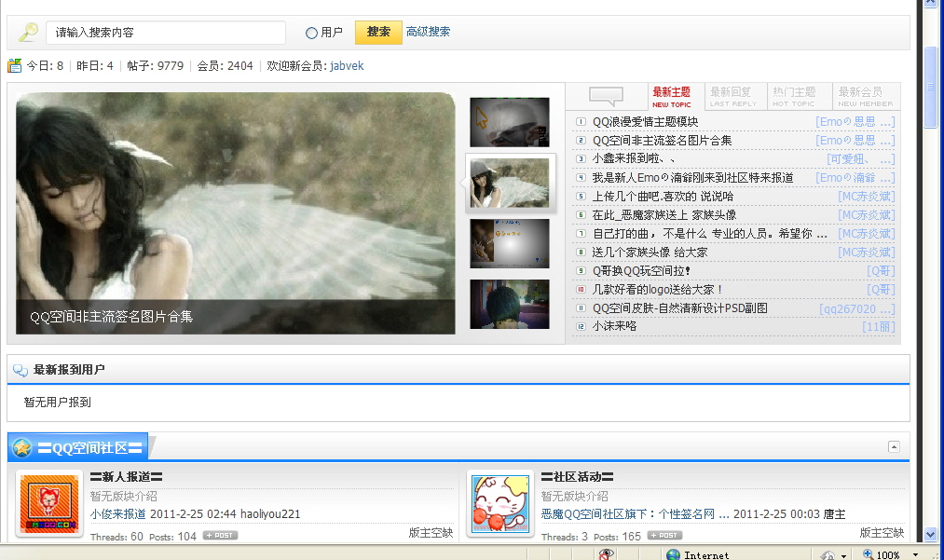Open author link [qq267020 ...]
Screen dimensions: 944x560
(856, 309)
